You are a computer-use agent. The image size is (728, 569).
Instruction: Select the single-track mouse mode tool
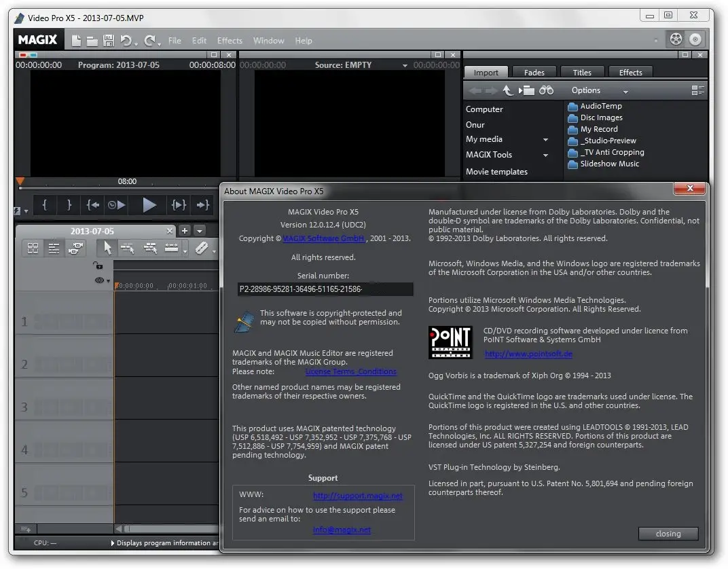[128, 249]
